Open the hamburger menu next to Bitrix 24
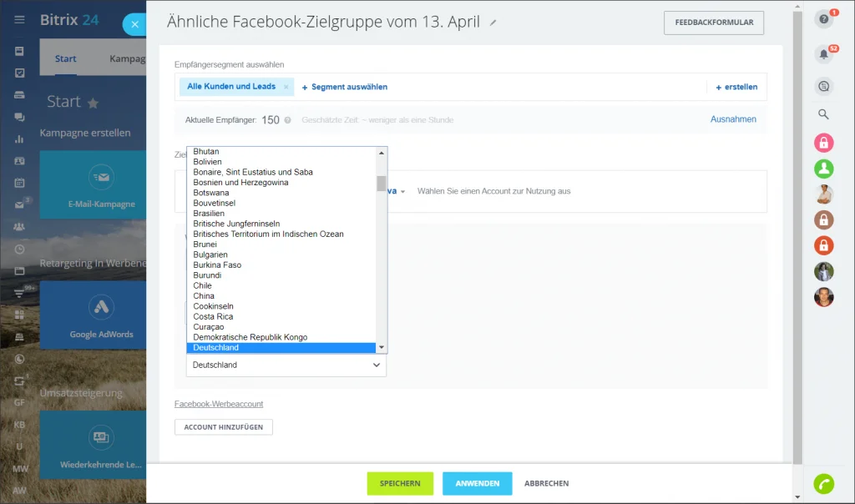This screenshot has width=855, height=504. [x=20, y=20]
